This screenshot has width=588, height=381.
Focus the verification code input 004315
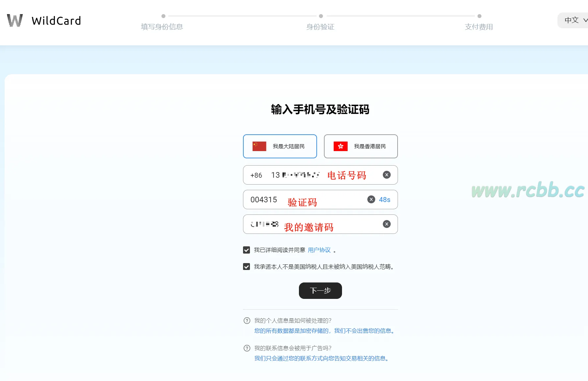pos(320,200)
